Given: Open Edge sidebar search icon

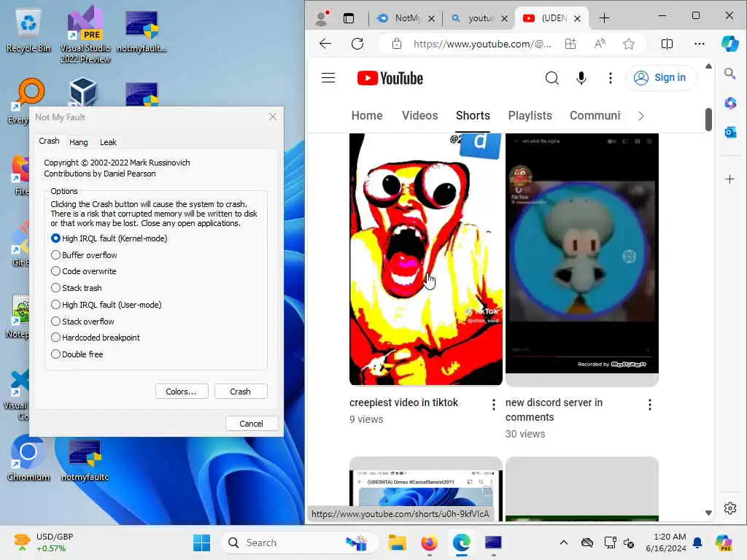Looking at the screenshot, I should [729, 74].
